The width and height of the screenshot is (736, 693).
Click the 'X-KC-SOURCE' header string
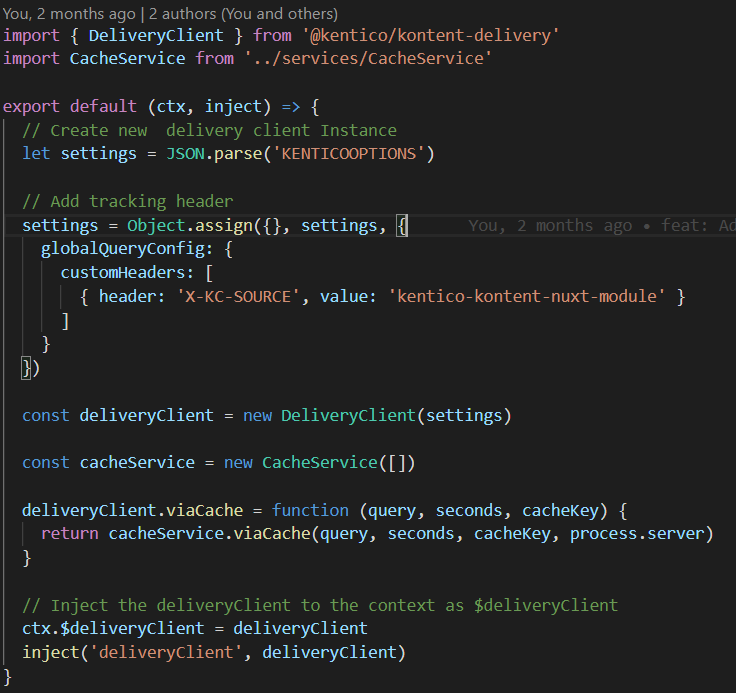tap(238, 297)
